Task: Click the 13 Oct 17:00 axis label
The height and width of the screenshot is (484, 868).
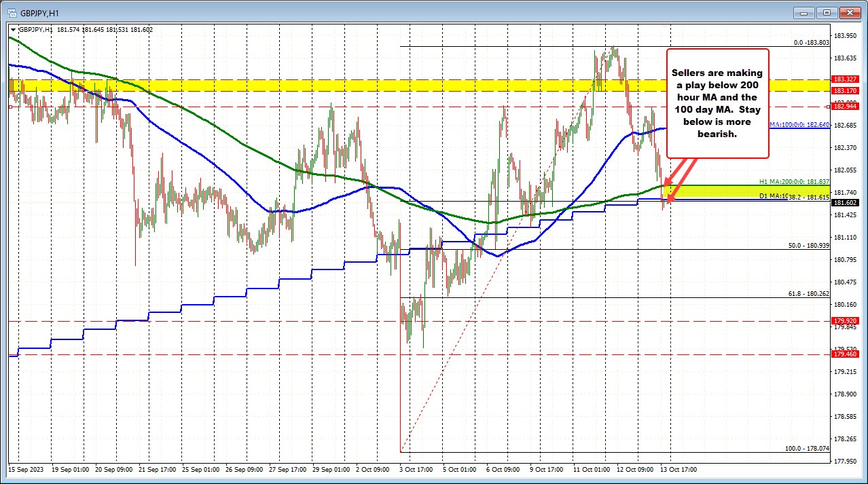Action: (x=679, y=469)
